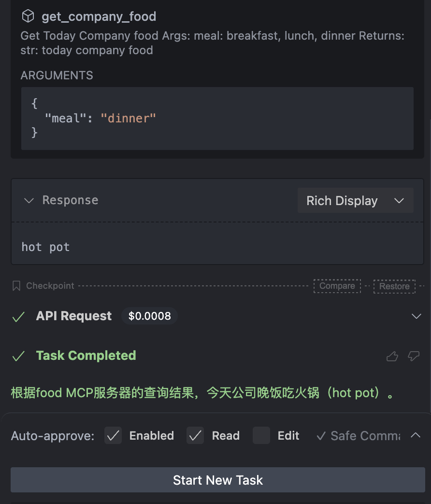Click the arguments JSON code block
Screen dimensions: 431x504
tap(217, 119)
